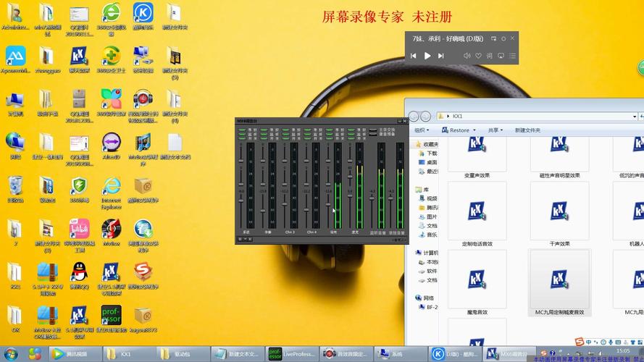
Task: Select 库 in Explorer navigation pane
Action: click(422, 189)
